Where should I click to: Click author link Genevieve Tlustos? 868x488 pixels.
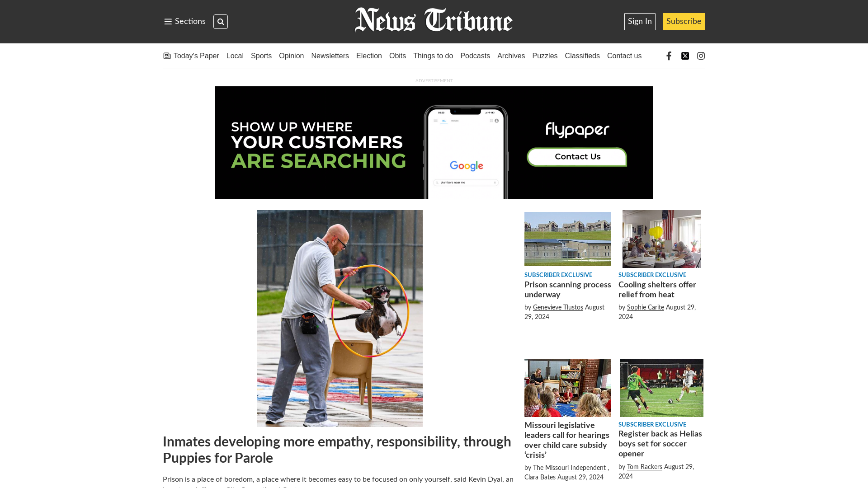point(558,307)
